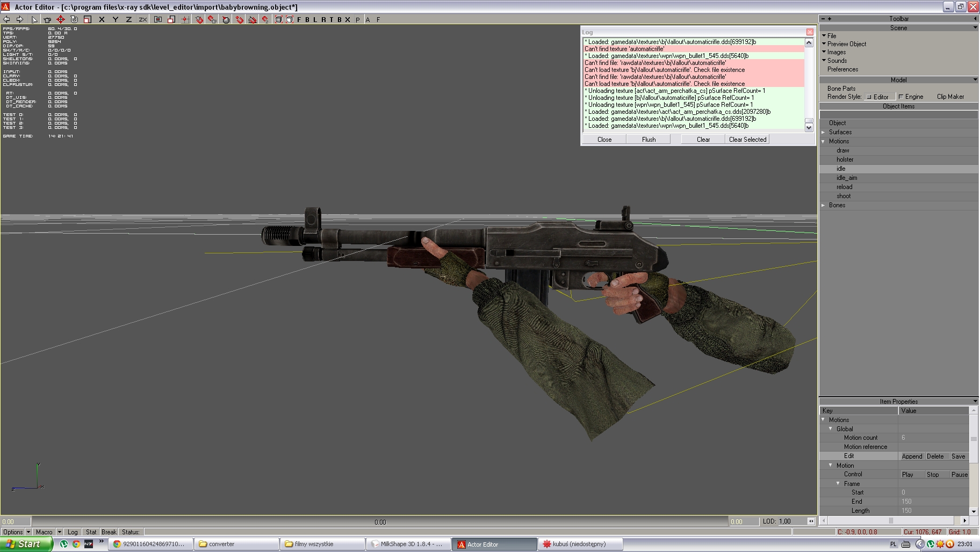Click Append in motion Edit row
The width and height of the screenshot is (980, 552).
tap(912, 456)
